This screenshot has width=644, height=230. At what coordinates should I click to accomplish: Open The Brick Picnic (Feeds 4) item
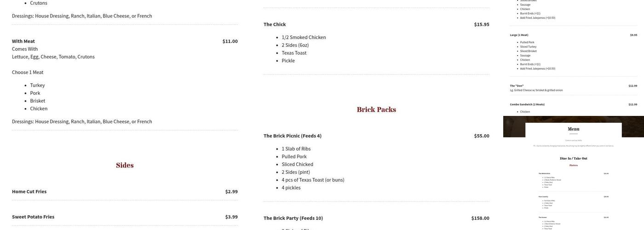[x=293, y=136]
